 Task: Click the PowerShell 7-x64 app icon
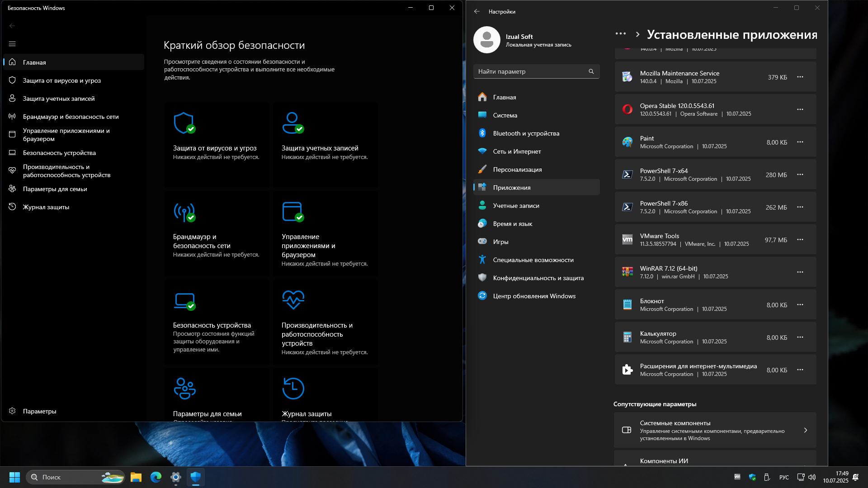point(627,174)
